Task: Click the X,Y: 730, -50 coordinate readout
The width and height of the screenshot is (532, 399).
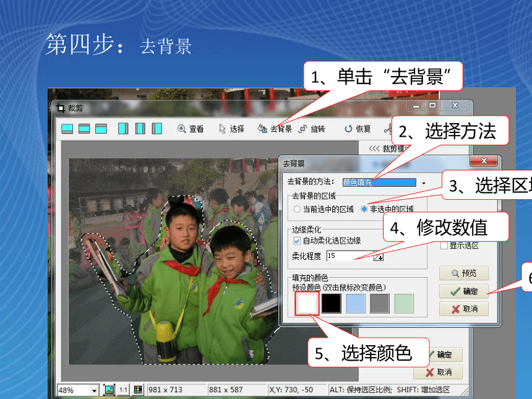Action: coord(291,390)
